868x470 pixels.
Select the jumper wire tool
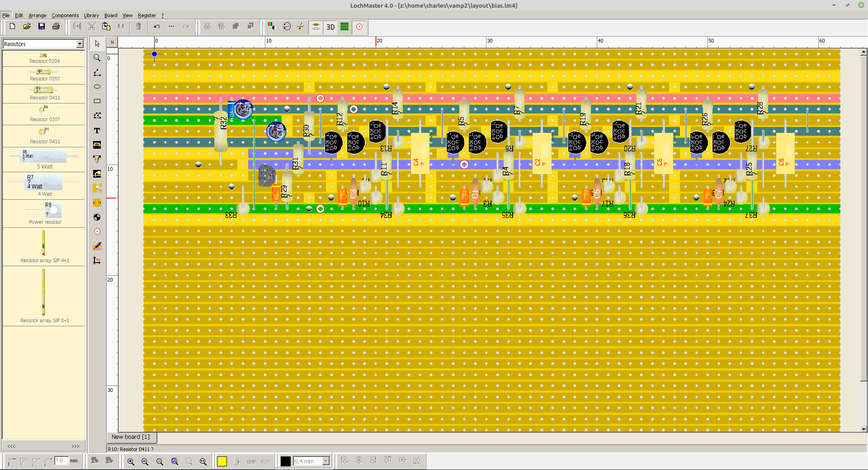point(97,145)
